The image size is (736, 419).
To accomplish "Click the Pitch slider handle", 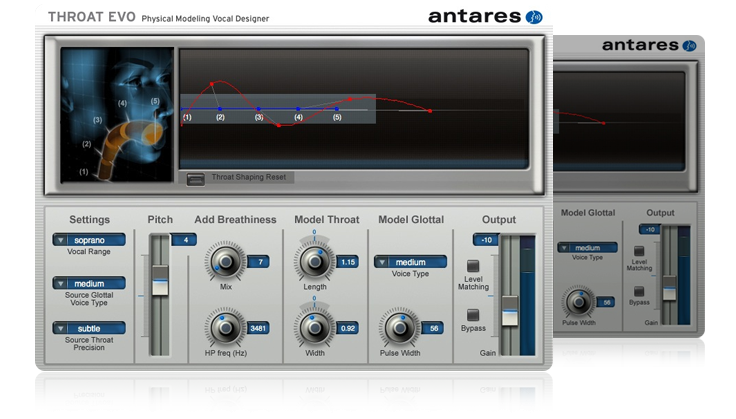I will point(160,281).
